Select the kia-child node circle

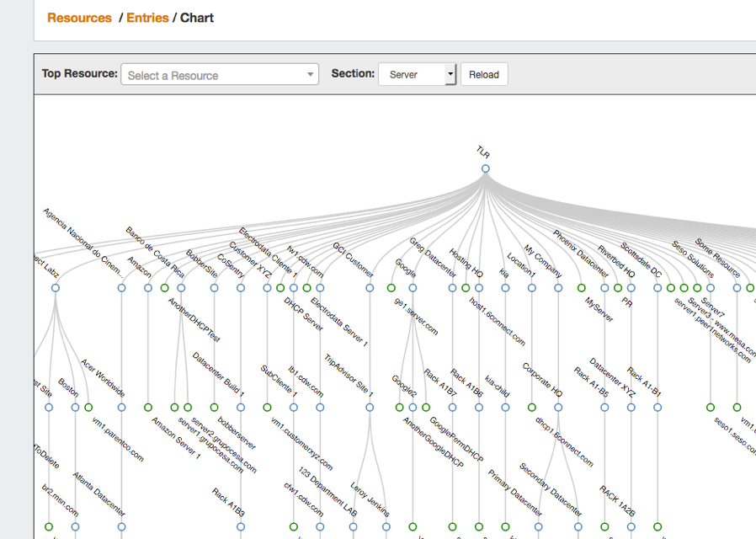pos(505,408)
